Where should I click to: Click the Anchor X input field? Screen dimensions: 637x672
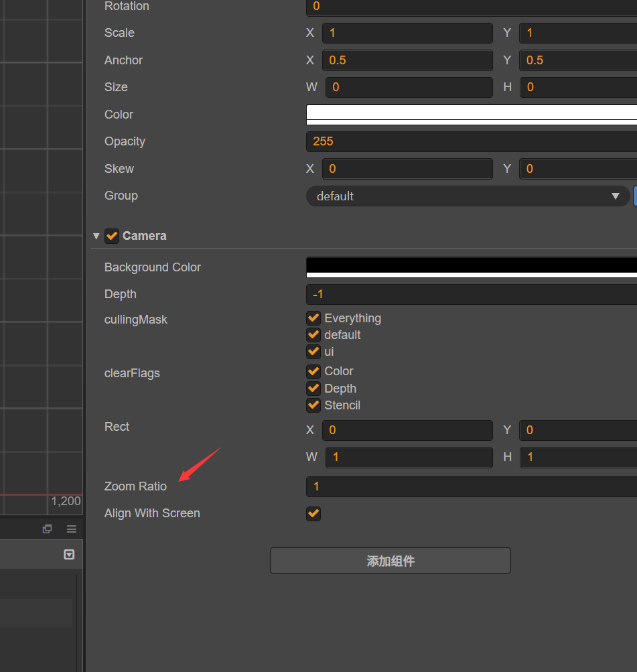point(407,60)
